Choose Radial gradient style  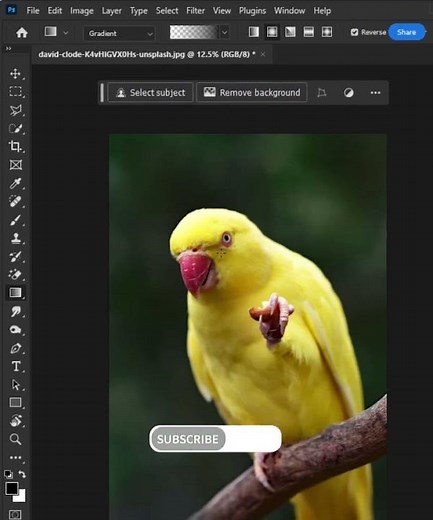pos(272,32)
